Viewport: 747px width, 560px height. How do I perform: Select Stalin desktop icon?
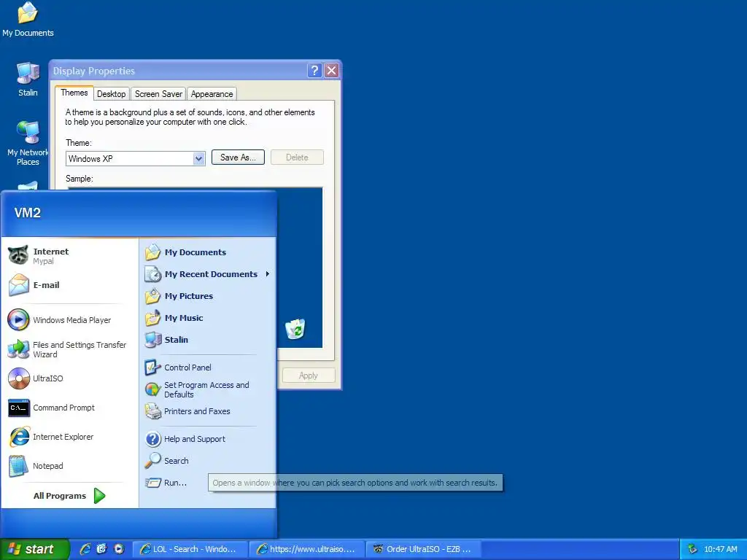[28, 79]
